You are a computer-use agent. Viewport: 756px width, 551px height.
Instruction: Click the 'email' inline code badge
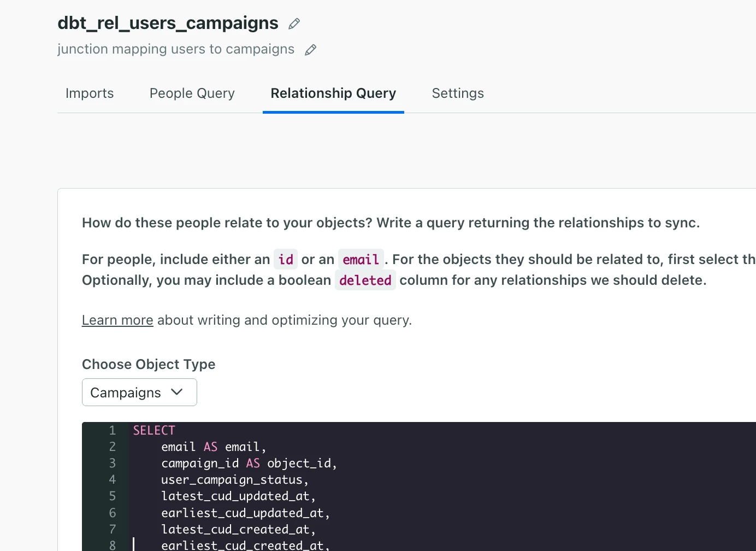(x=361, y=259)
